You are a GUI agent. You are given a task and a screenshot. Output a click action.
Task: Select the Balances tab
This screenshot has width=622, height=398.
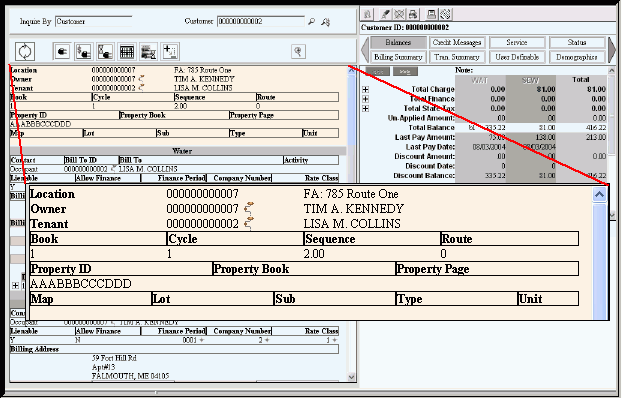coord(398,42)
